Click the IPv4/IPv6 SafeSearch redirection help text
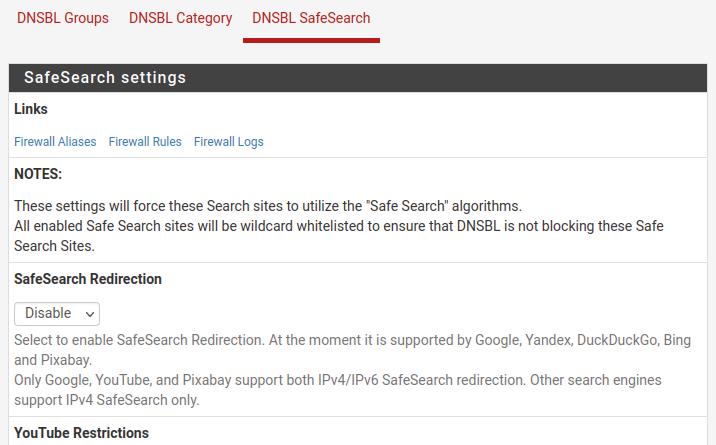716x445 pixels. [338, 380]
